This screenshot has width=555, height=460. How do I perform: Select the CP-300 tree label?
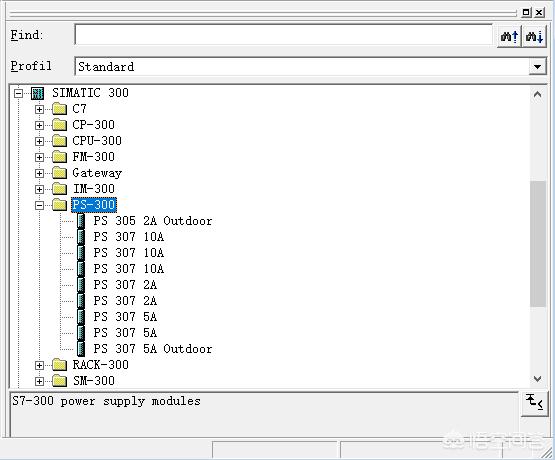(93, 125)
